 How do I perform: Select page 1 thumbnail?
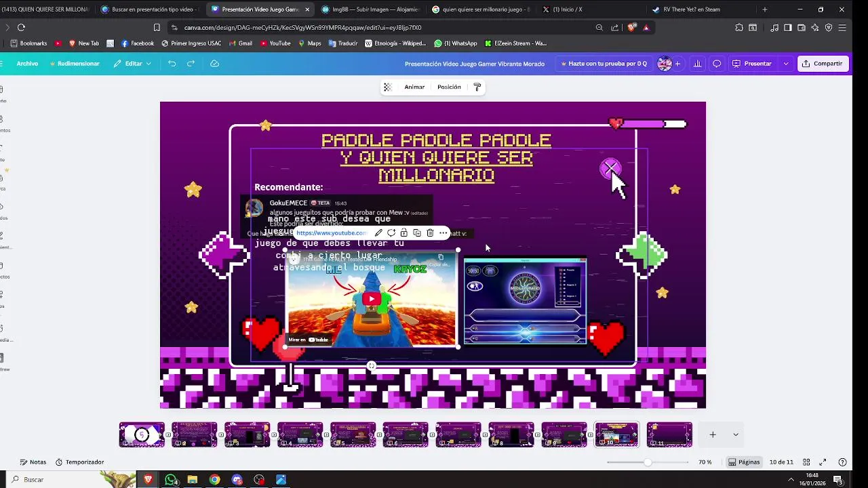tap(142, 434)
